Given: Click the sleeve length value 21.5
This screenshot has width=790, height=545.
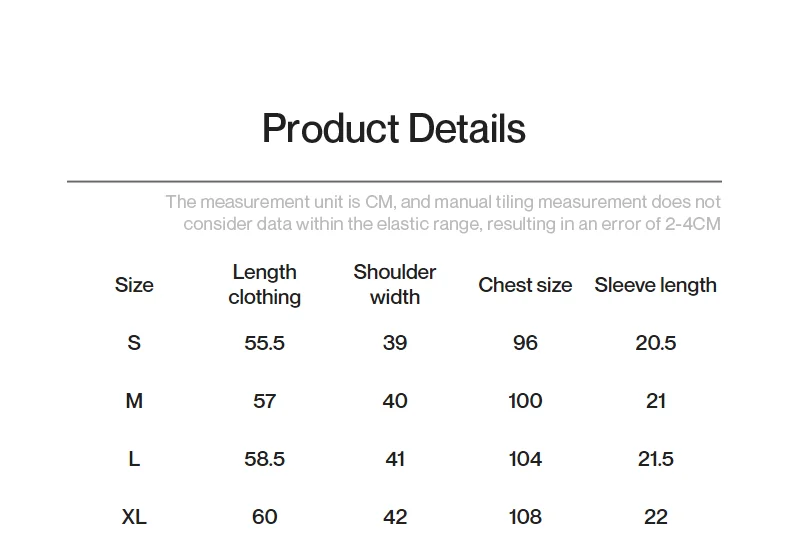Looking at the screenshot, I should [655, 459].
